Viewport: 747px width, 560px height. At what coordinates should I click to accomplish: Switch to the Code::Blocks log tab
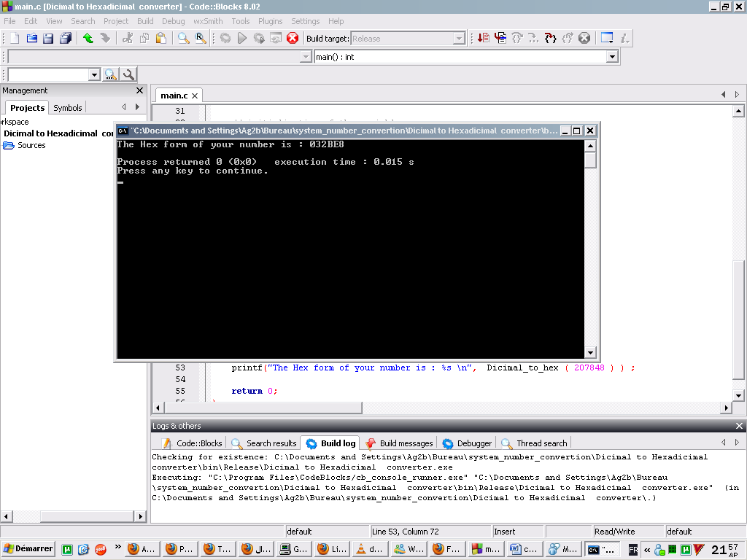pyautogui.click(x=193, y=443)
